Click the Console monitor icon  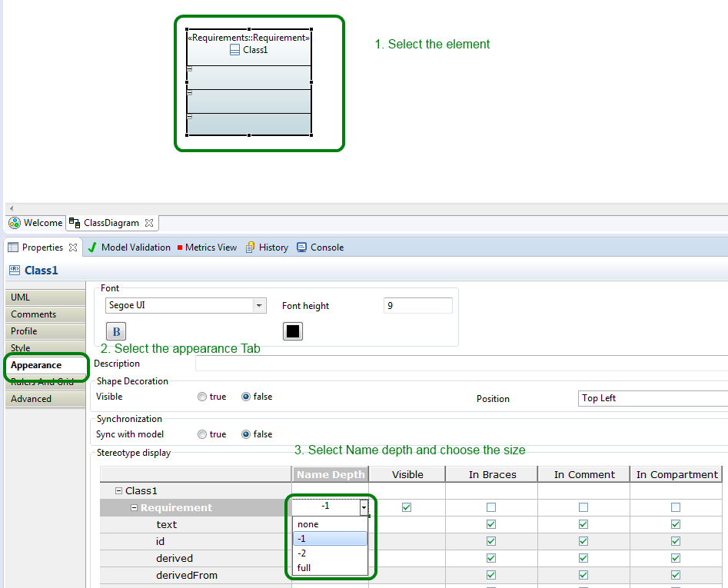tap(302, 247)
